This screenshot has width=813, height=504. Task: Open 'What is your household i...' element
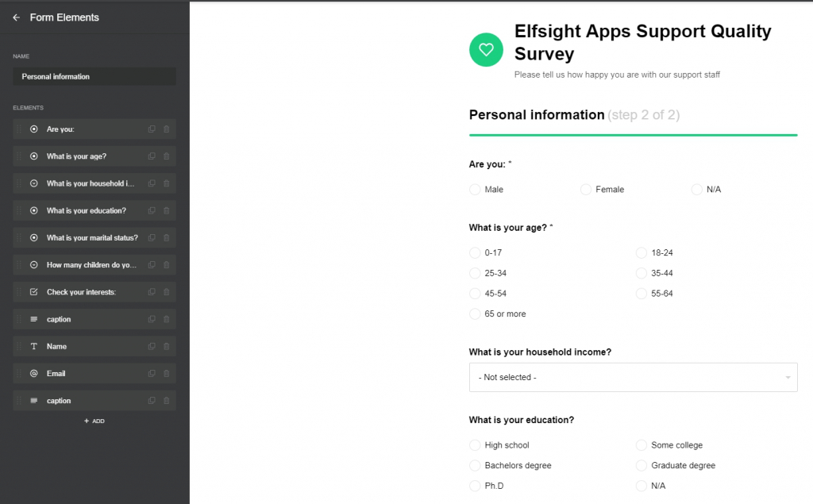(91, 183)
